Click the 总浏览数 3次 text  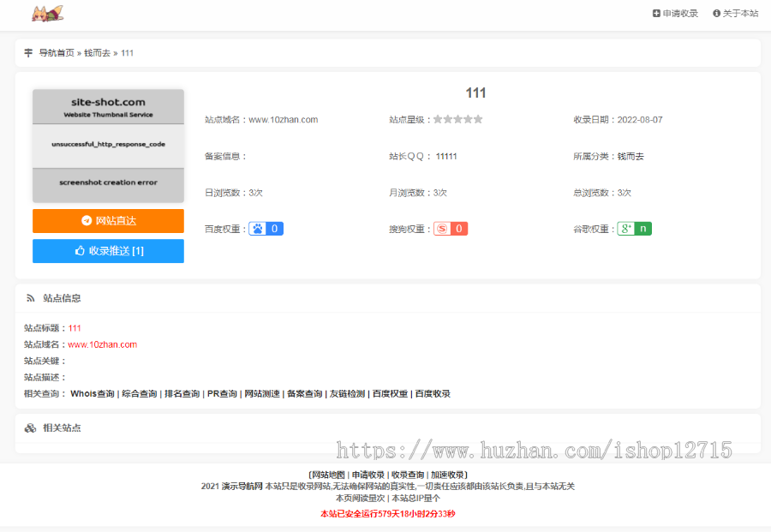(602, 193)
